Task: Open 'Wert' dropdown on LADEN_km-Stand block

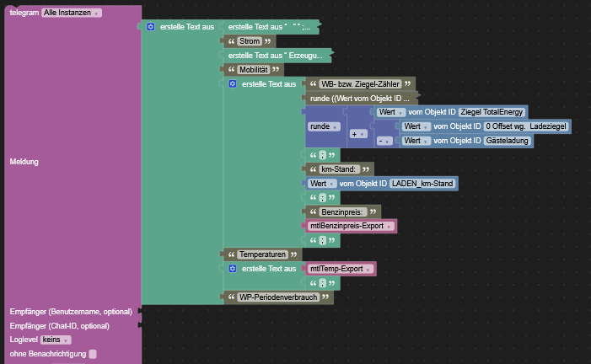Action: 322,184
